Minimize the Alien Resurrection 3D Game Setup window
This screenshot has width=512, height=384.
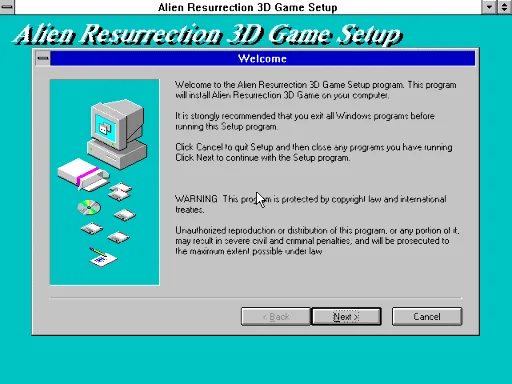(489, 7)
